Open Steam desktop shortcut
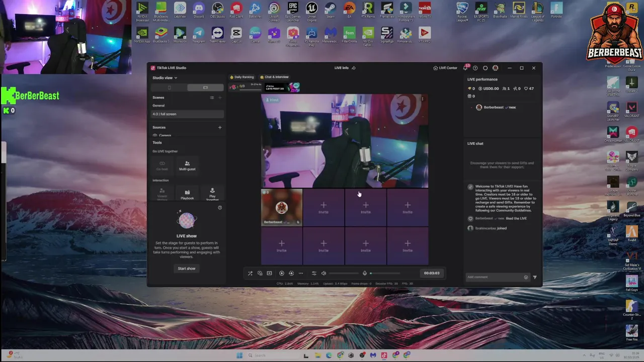Image resolution: width=644 pixels, height=362 pixels. 331,10
